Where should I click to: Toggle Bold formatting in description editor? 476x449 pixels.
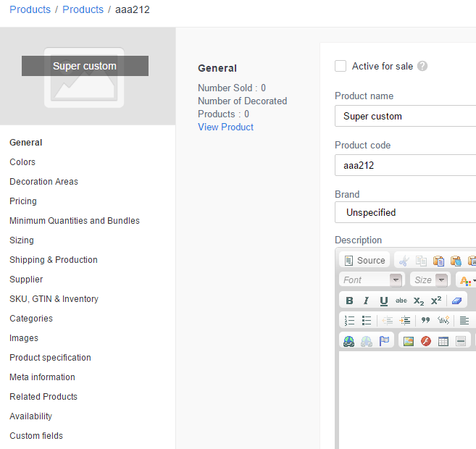point(349,301)
